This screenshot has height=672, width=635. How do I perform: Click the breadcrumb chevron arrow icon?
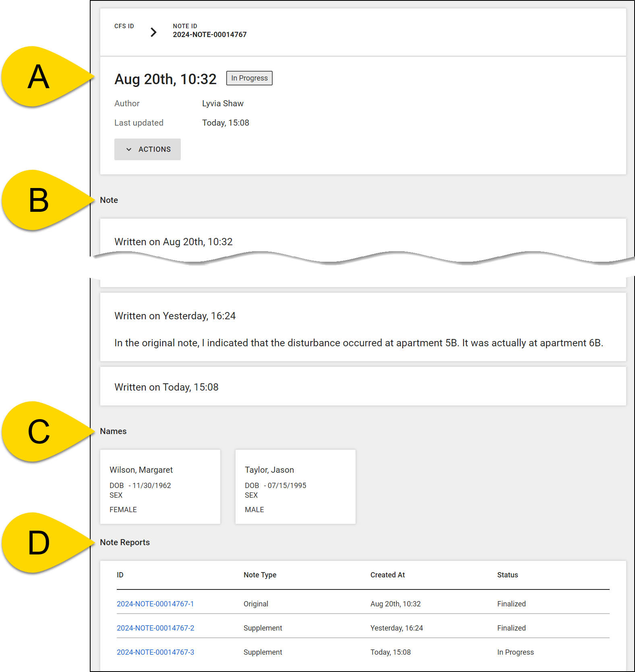pos(153,32)
